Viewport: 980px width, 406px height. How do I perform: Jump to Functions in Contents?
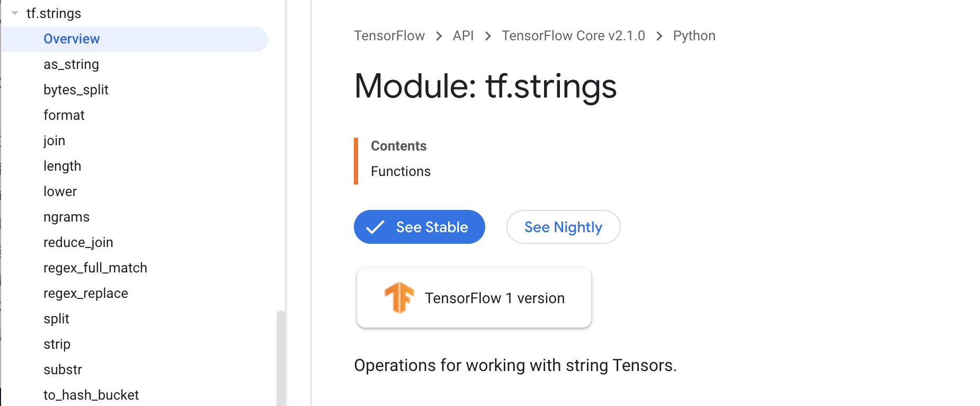pos(400,171)
